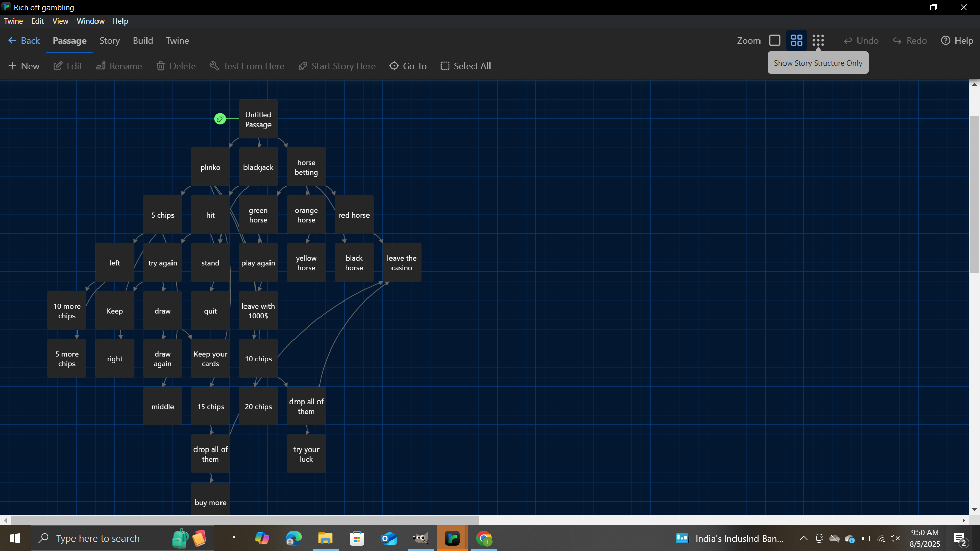
Task: Set zoom to show passage names only
Action: pyautogui.click(x=796, y=40)
